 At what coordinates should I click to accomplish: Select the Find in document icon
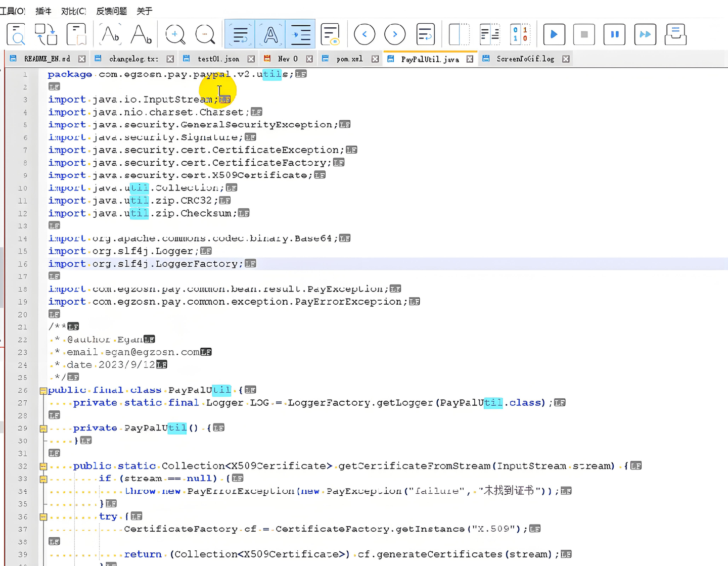16,34
